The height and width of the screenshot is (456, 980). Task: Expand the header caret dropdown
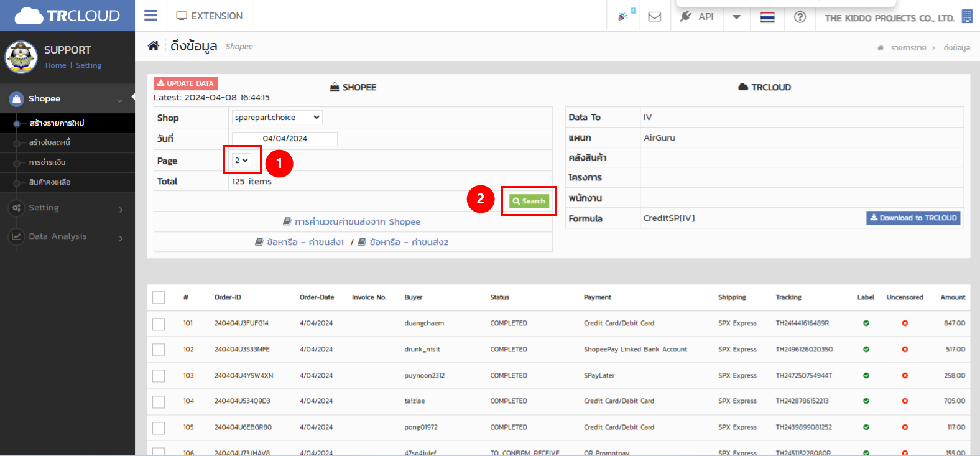tap(736, 17)
